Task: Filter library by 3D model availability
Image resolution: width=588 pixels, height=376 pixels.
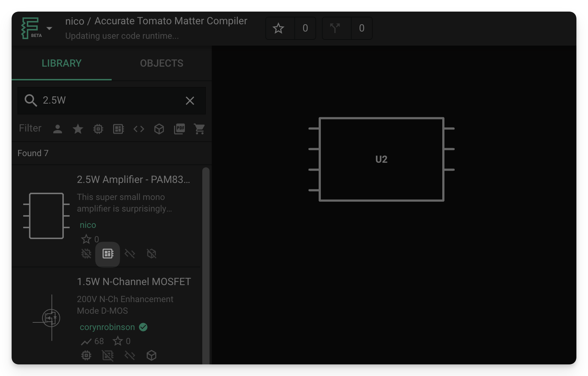Action: 159,129
